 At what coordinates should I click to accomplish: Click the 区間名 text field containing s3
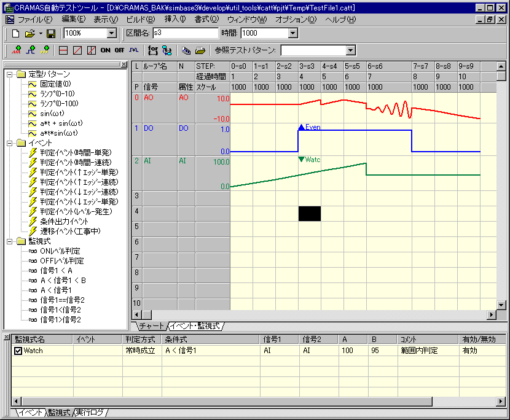[185, 33]
